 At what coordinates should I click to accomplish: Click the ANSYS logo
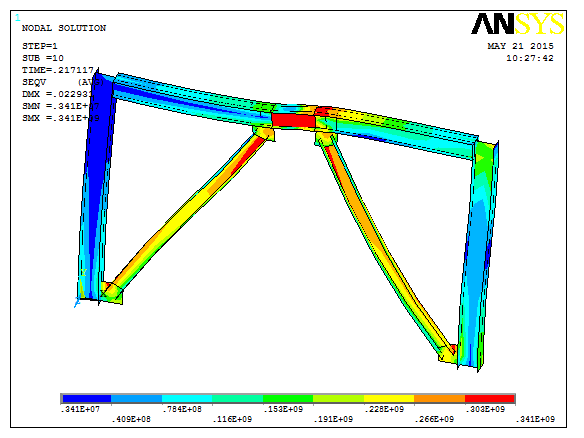coord(518,23)
